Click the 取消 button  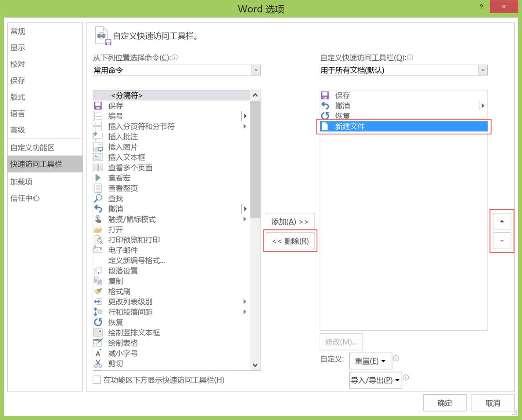(x=493, y=403)
